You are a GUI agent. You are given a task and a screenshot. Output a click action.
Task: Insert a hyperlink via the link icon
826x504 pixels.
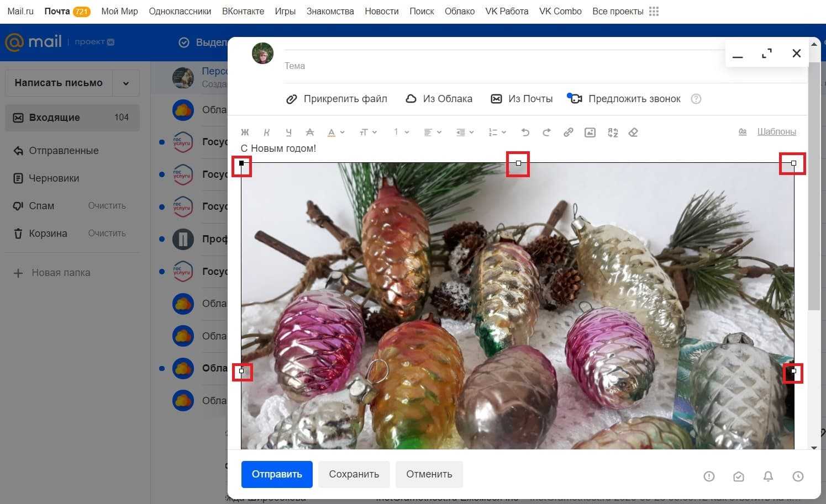point(568,132)
